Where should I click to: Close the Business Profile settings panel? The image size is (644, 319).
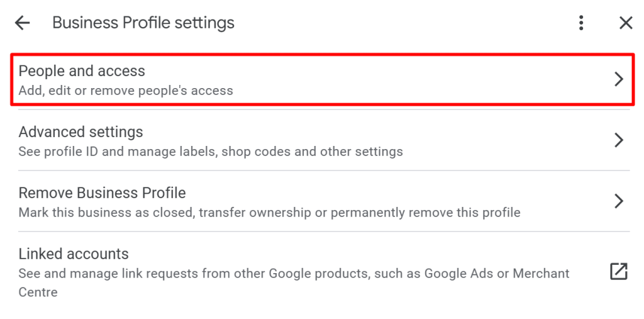point(626,23)
